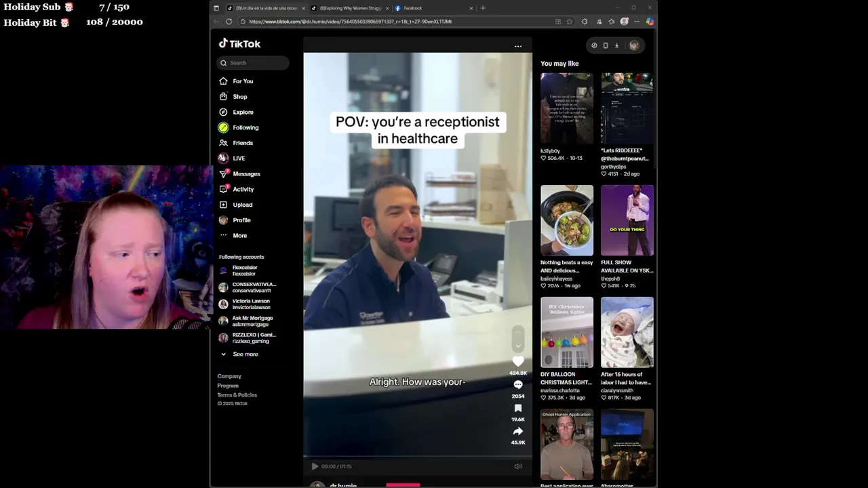Open Ask Mr Mortgage account
This screenshot has height=488, width=868.
point(245,321)
